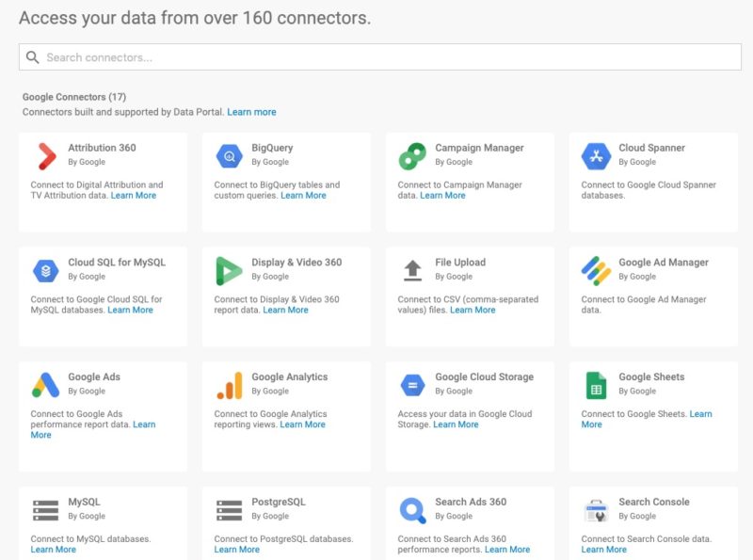Click the Google Cloud Storage card title
Image resolution: width=753 pixels, height=560 pixels.
point(484,376)
